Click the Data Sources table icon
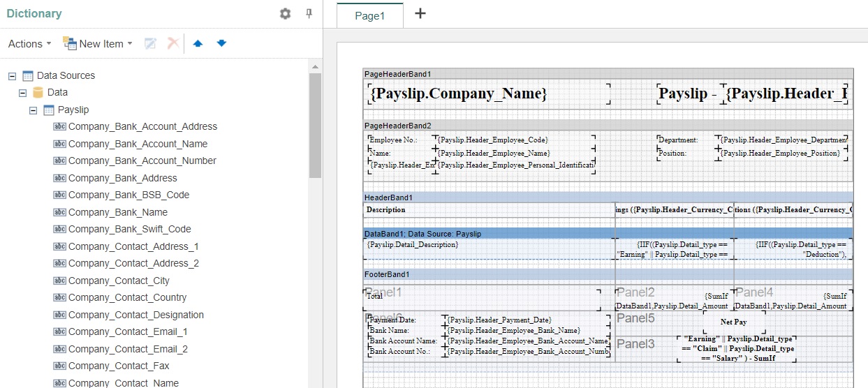Screen dimensions: 868x388 tap(28, 75)
